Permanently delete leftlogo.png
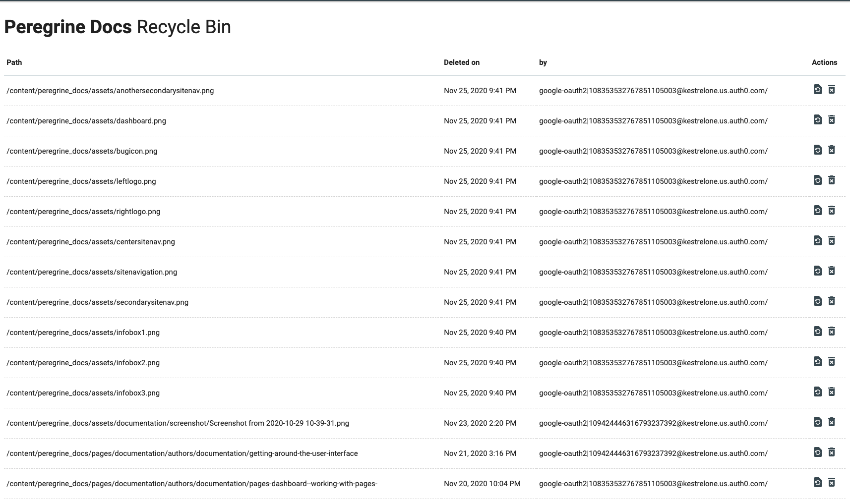 (x=832, y=180)
